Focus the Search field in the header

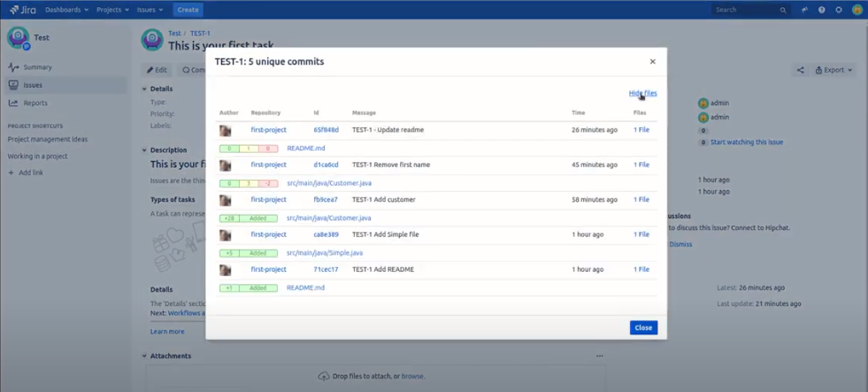coord(750,10)
